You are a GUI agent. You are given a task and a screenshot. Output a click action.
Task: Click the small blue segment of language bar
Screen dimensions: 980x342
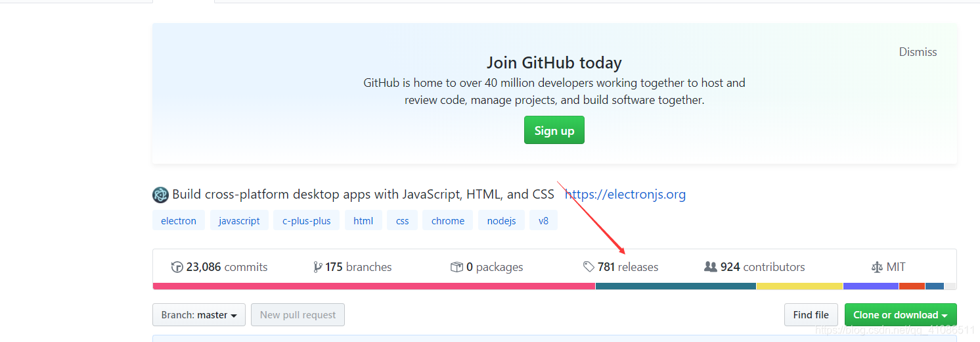pos(935,286)
